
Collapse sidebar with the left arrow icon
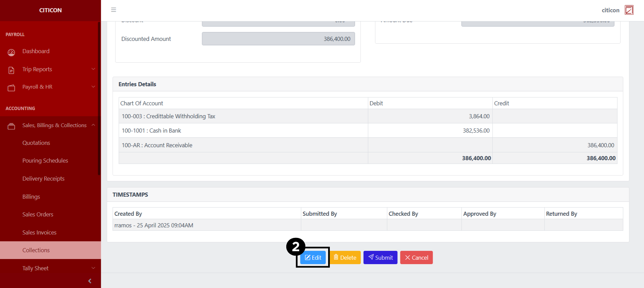click(90, 281)
